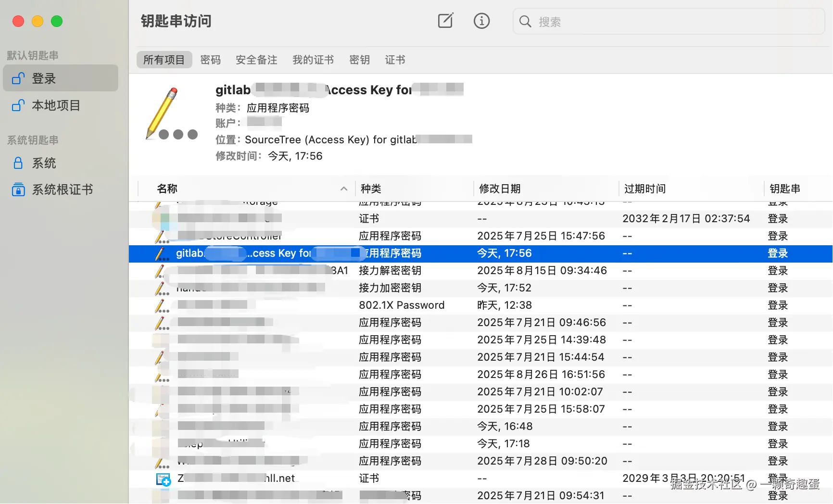
Task: Click the date 2025年7月28日 09:50:20
Action: click(x=543, y=461)
